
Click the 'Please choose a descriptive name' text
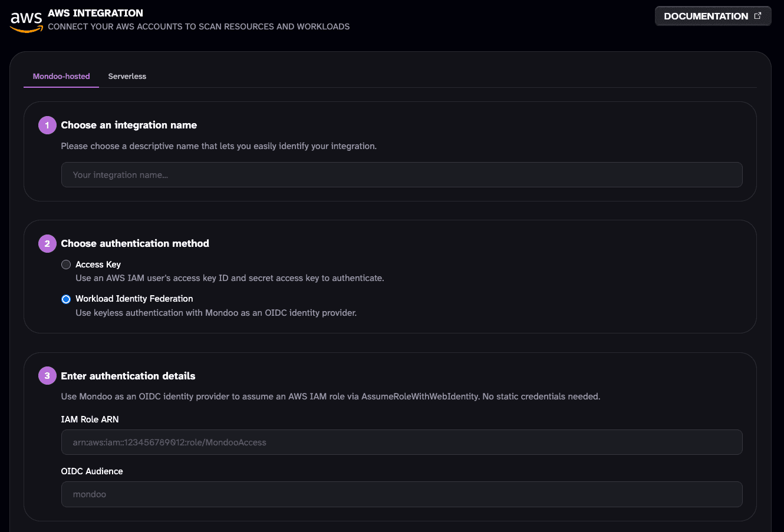pos(219,146)
